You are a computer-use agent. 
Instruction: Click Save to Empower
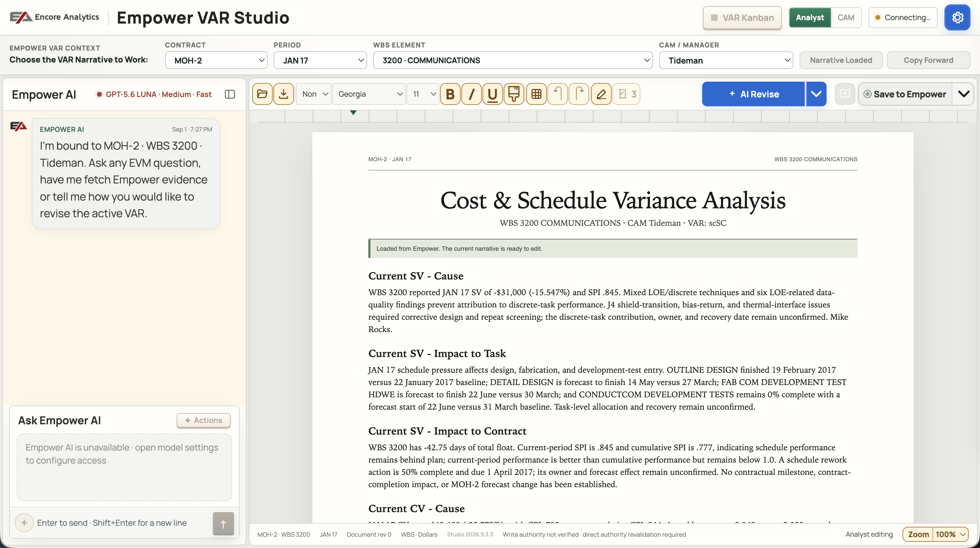pos(906,94)
